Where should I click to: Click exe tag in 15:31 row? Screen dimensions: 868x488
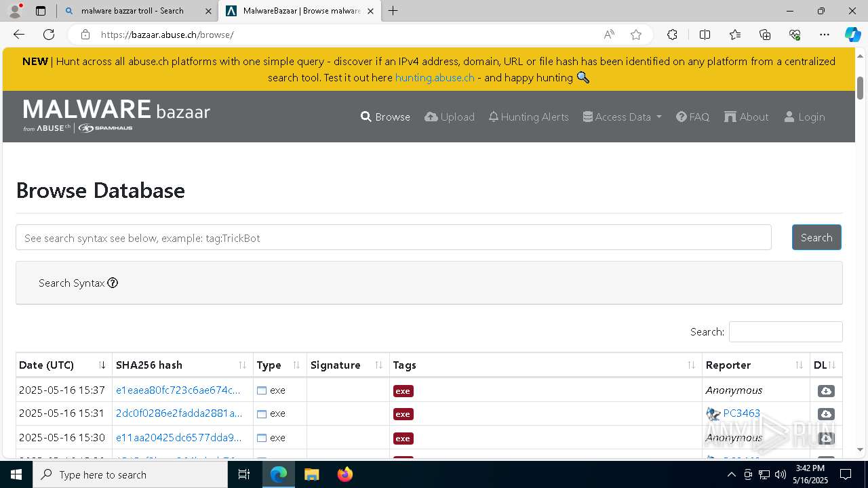click(403, 414)
